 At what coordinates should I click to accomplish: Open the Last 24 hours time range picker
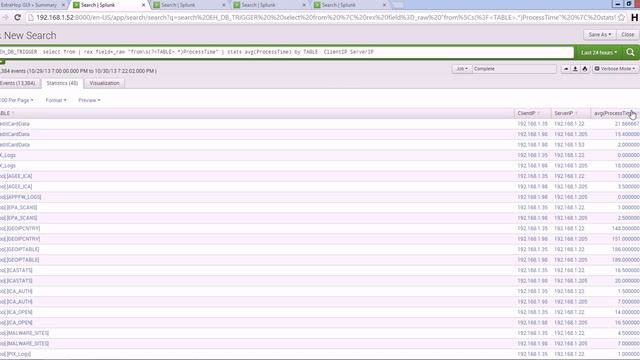click(599, 52)
